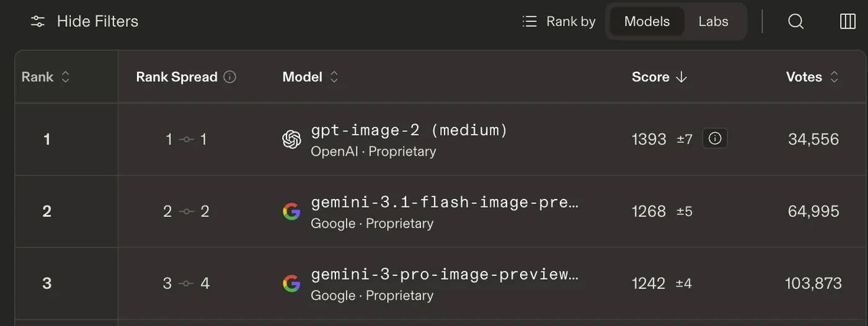Viewport: 868px width, 326px height.
Task: Click the info icon beside score 1393
Action: pyautogui.click(x=715, y=139)
